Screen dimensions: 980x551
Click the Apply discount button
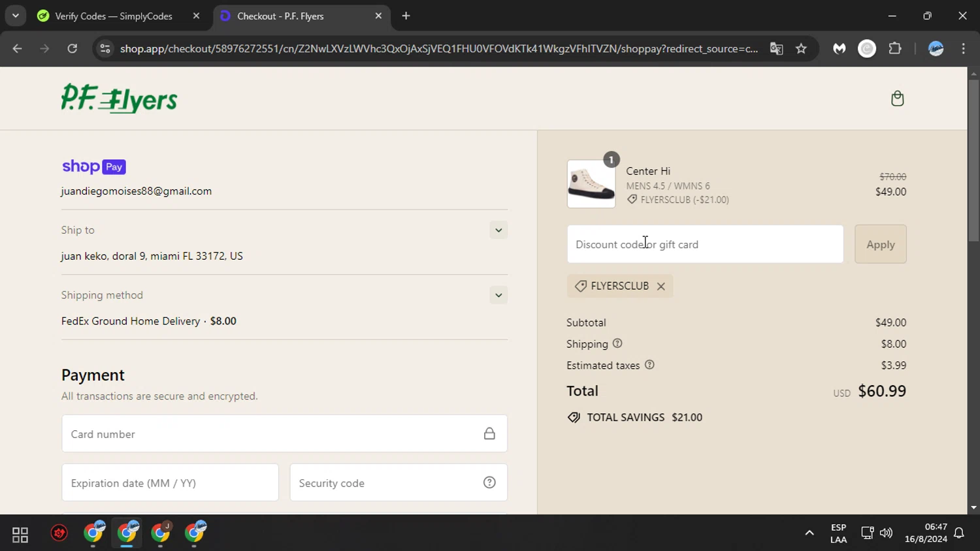tap(880, 244)
